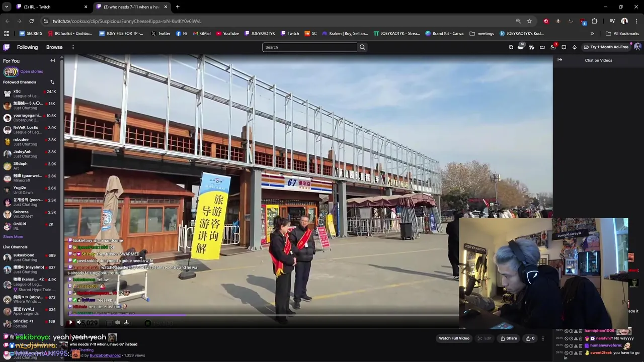The height and width of the screenshot is (362, 644).
Task: Like the clip with thumbs up
Action: [530, 338]
